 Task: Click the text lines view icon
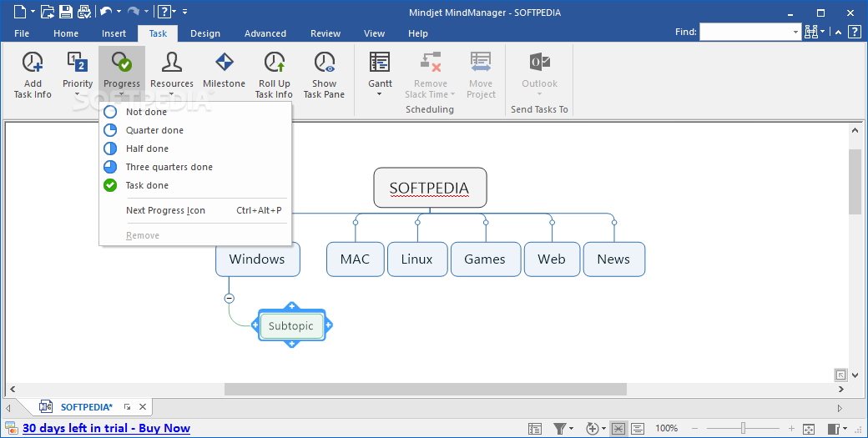click(638, 429)
